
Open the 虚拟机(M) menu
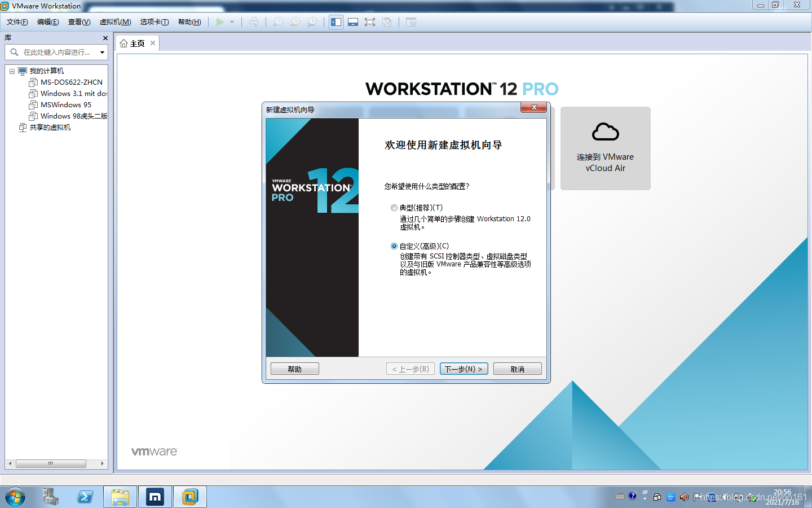pyautogui.click(x=115, y=22)
